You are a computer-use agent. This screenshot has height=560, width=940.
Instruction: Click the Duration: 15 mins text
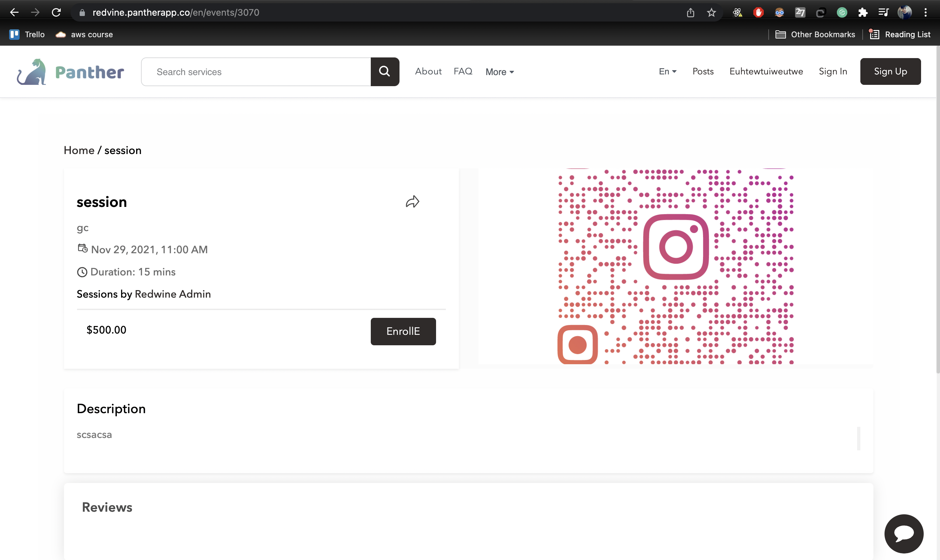(x=133, y=272)
